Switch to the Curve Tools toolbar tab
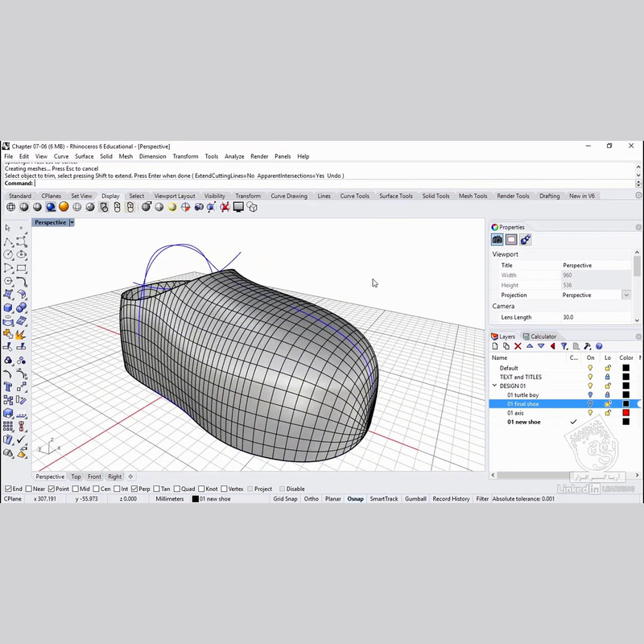Image resolution: width=644 pixels, height=644 pixels. click(354, 196)
